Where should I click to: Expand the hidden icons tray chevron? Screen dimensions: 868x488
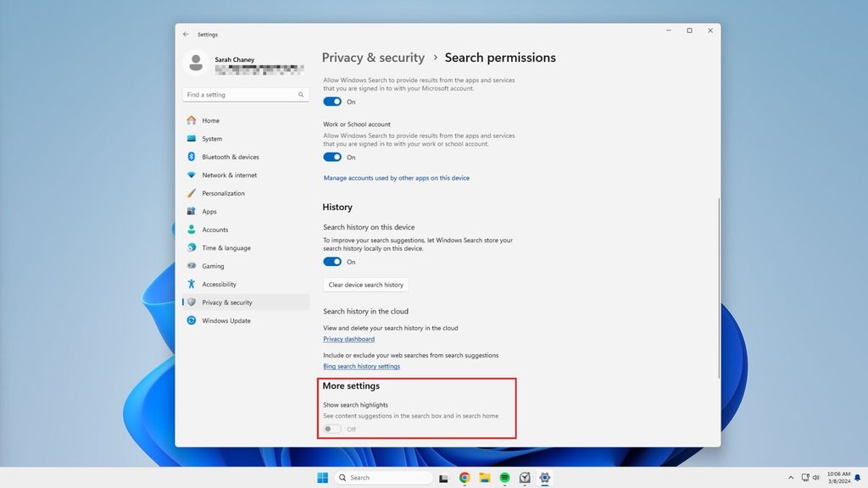coord(791,477)
